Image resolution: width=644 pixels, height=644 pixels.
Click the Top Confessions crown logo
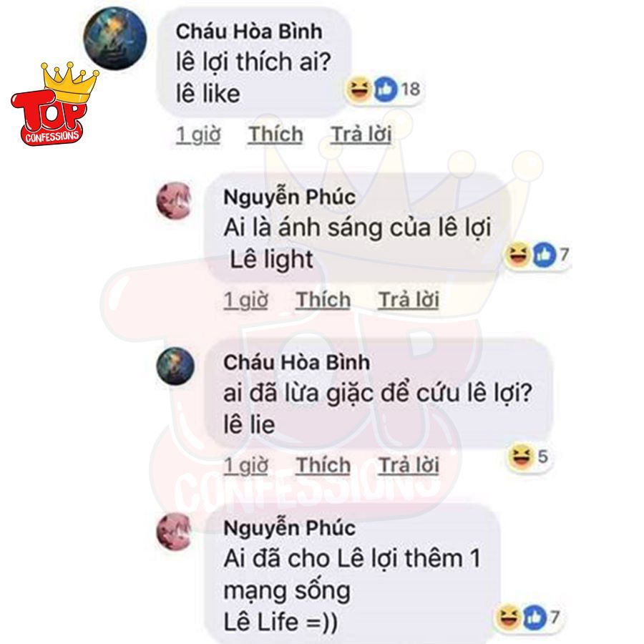point(54,104)
